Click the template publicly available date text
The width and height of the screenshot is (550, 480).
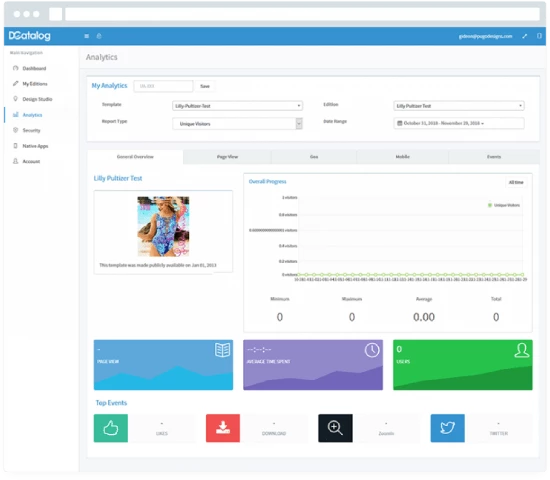tap(158, 265)
